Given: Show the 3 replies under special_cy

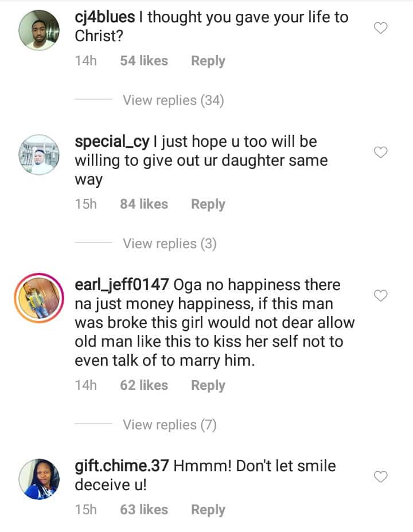Looking at the screenshot, I should [x=169, y=244].
